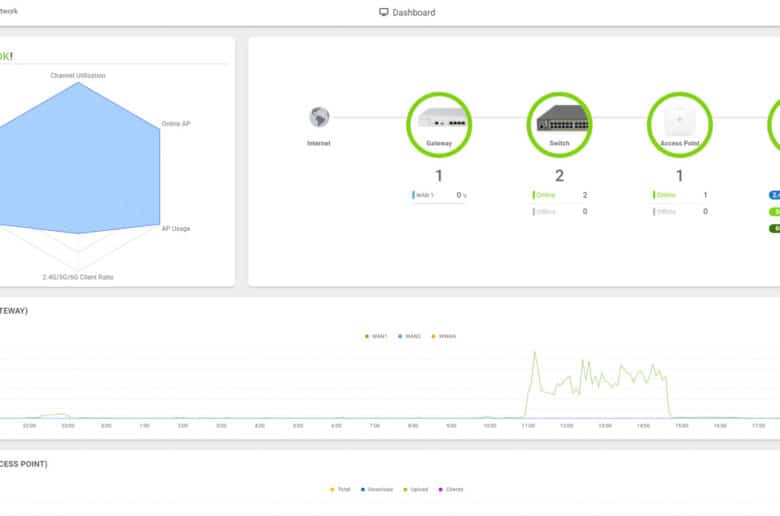
Task: Open the Access Point device circle
Action: (x=680, y=125)
